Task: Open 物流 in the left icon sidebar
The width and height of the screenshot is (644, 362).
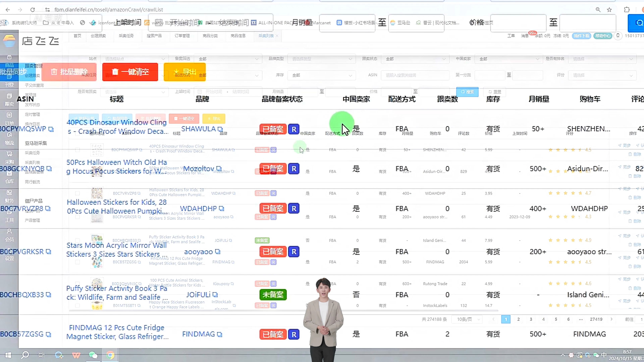Action: pyautogui.click(x=9, y=139)
